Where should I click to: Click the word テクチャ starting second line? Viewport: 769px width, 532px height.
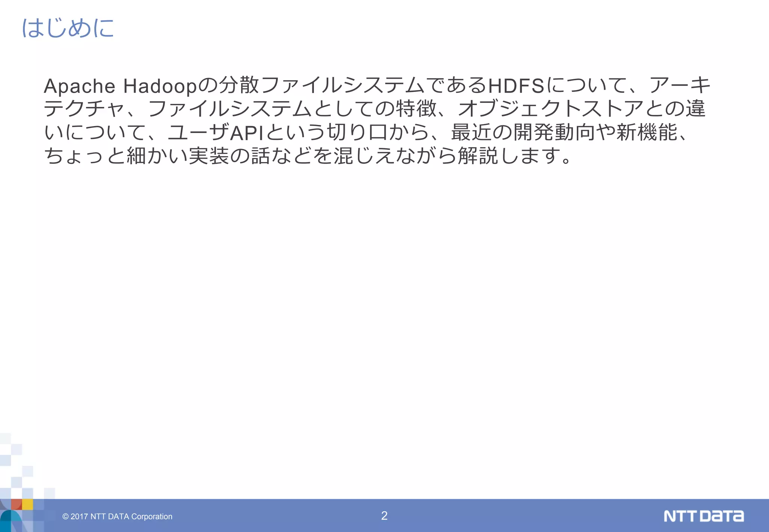tap(83, 109)
